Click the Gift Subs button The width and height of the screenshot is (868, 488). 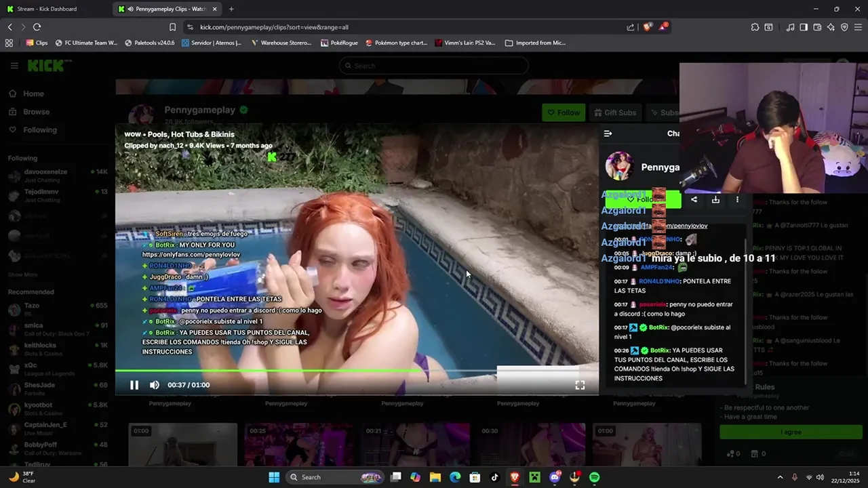(x=615, y=113)
